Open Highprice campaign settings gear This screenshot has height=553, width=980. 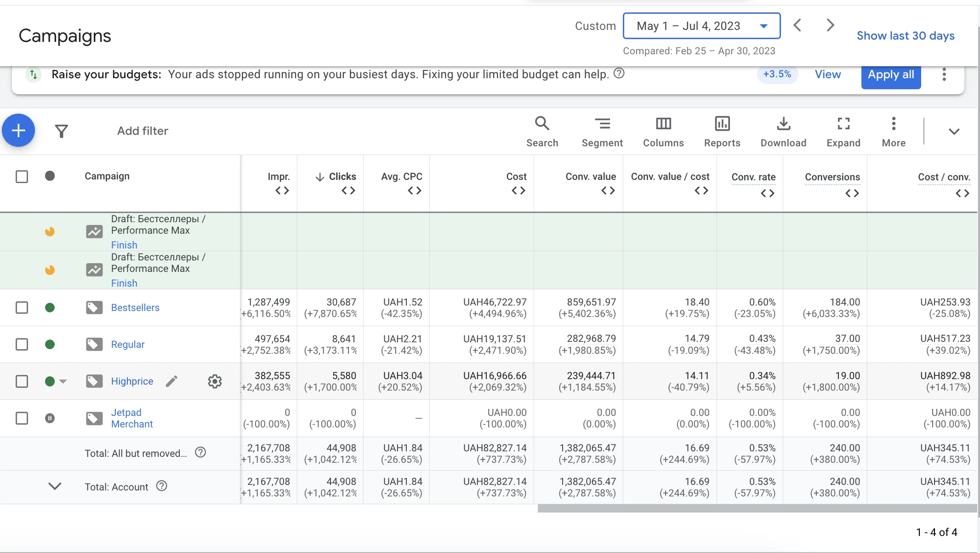coord(215,381)
